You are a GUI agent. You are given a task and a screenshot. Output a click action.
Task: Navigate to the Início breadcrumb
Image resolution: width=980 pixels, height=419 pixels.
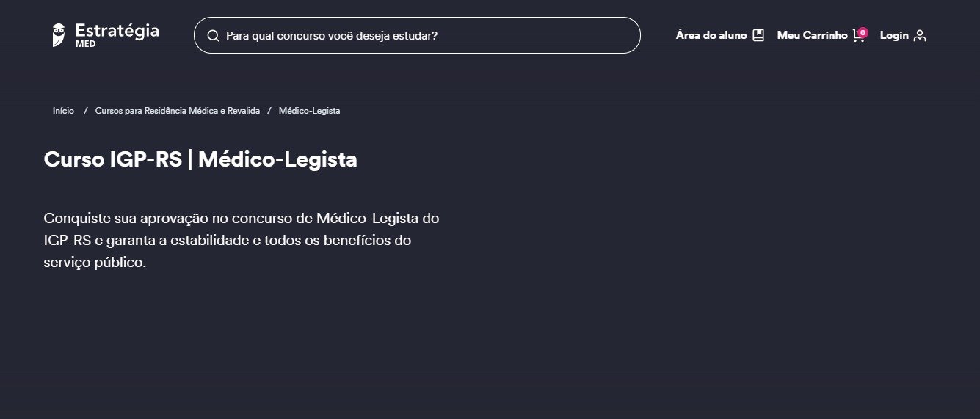point(63,111)
